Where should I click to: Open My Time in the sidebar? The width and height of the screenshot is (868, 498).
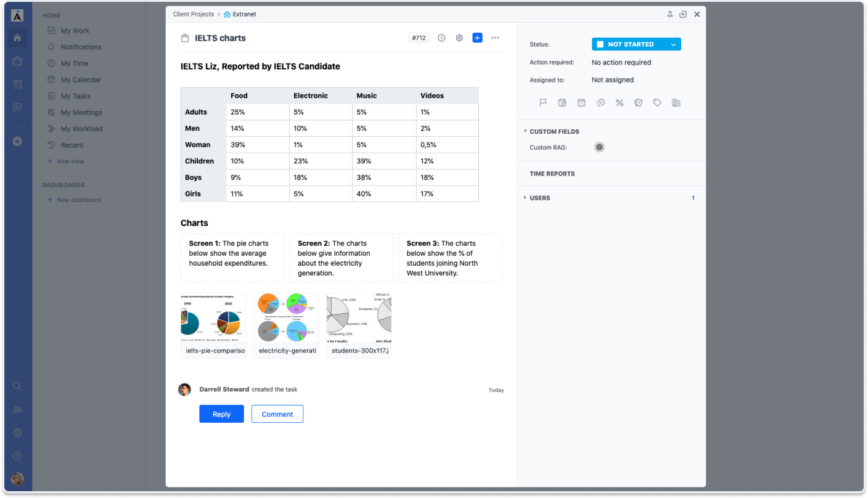[75, 63]
